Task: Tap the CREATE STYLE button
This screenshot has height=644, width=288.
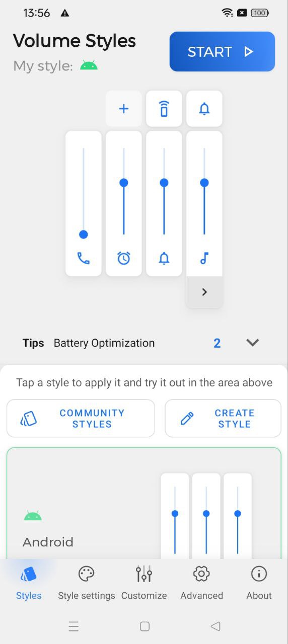Action: [223, 418]
